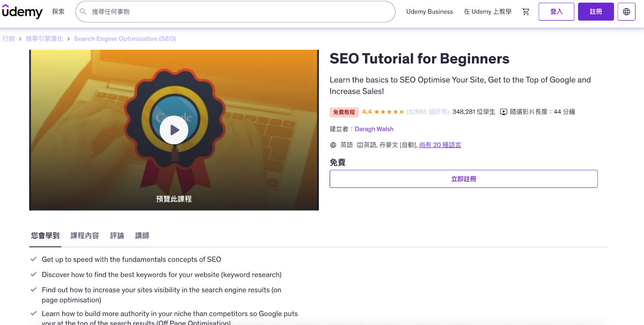Click the 隨選影片長度:44 分鐘 text
Viewport: 644px width, 325px height.
point(542,112)
